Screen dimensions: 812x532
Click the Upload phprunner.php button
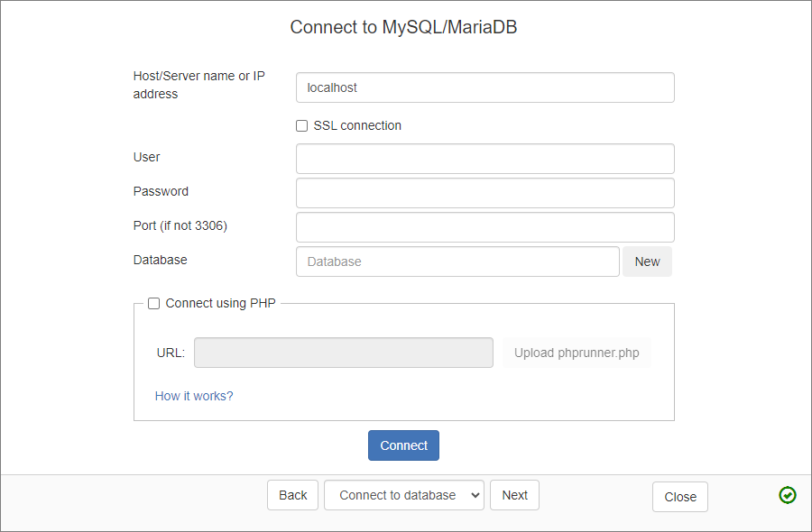coord(577,353)
